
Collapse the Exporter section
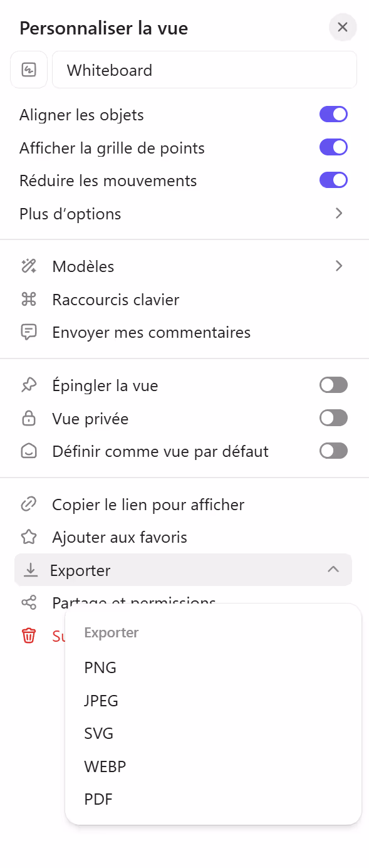(x=333, y=570)
